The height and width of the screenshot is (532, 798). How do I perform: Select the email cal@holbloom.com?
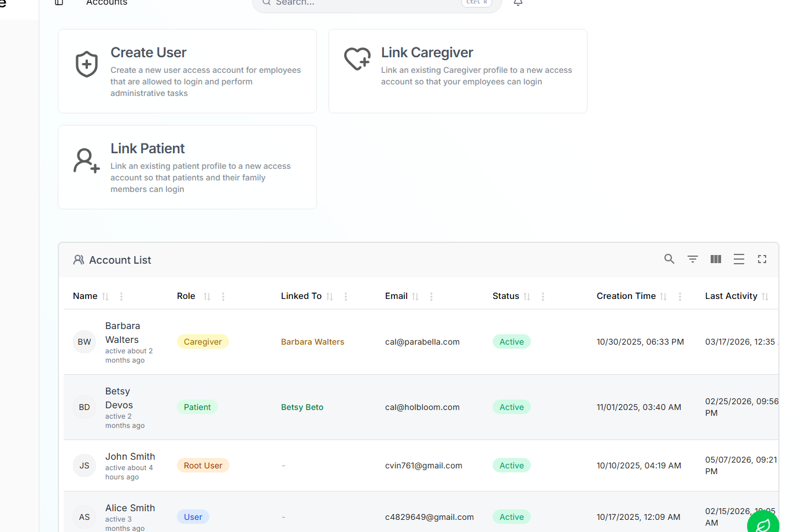[422, 407]
